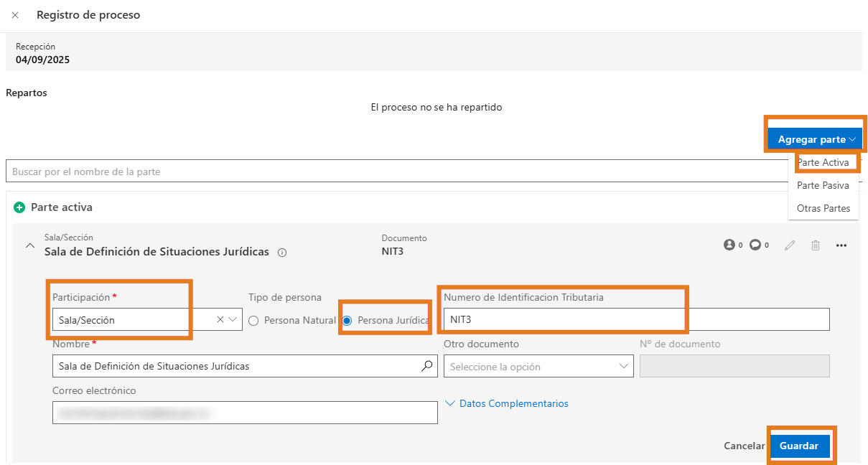The height and width of the screenshot is (465, 868).
Task: Click the pencil edit icon
Action: tap(790, 245)
